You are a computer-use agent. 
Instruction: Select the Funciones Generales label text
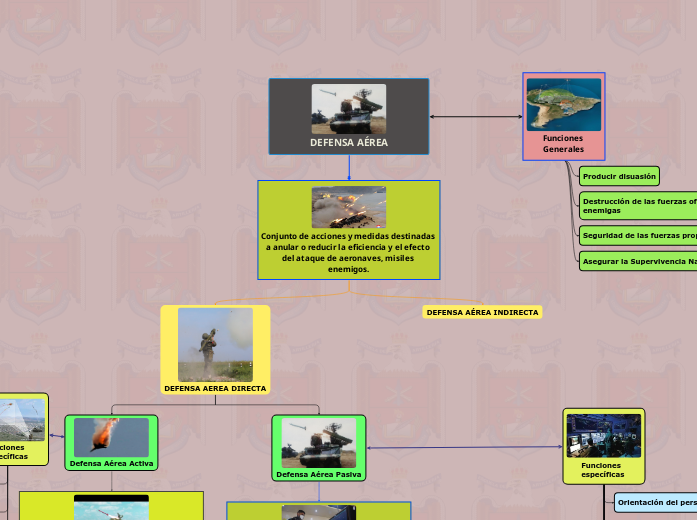[563, 143]
